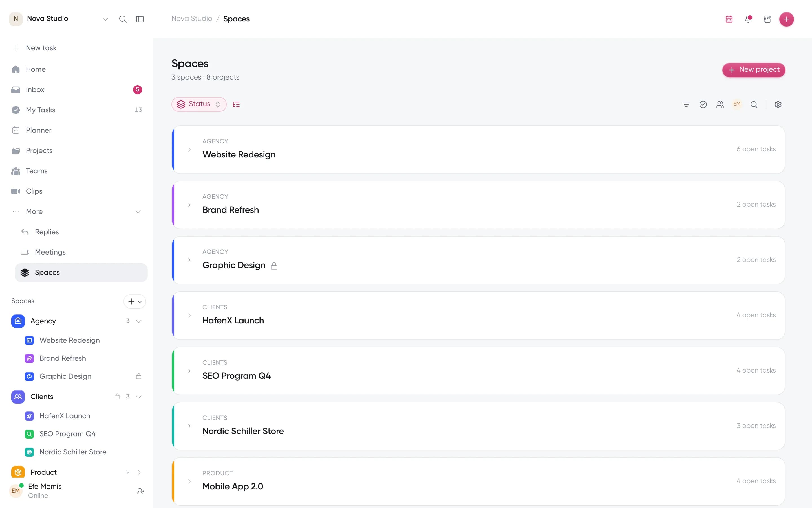
Task: Open the calendar icon in the top bar
Action: tap(729, 19)
